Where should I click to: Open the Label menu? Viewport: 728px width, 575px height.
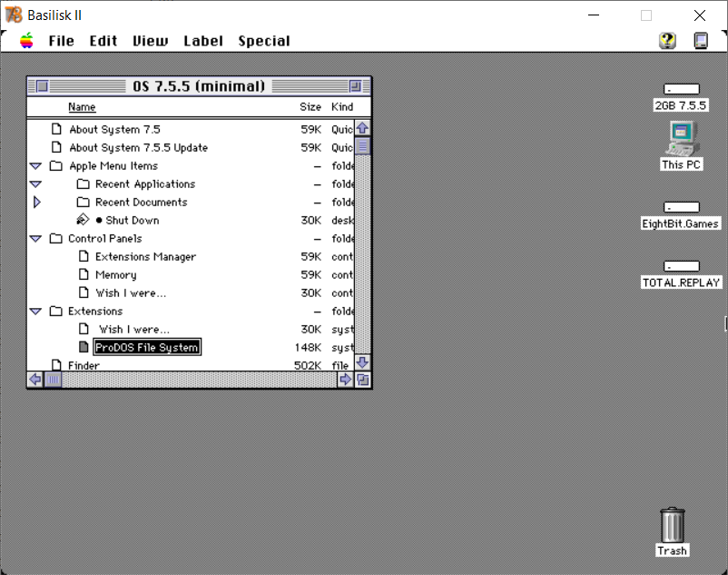203,41
